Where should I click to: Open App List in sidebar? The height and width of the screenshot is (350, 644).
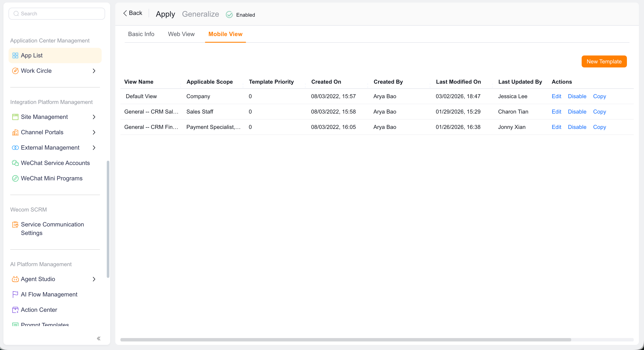pyautogui.click(x=55, y=55)
